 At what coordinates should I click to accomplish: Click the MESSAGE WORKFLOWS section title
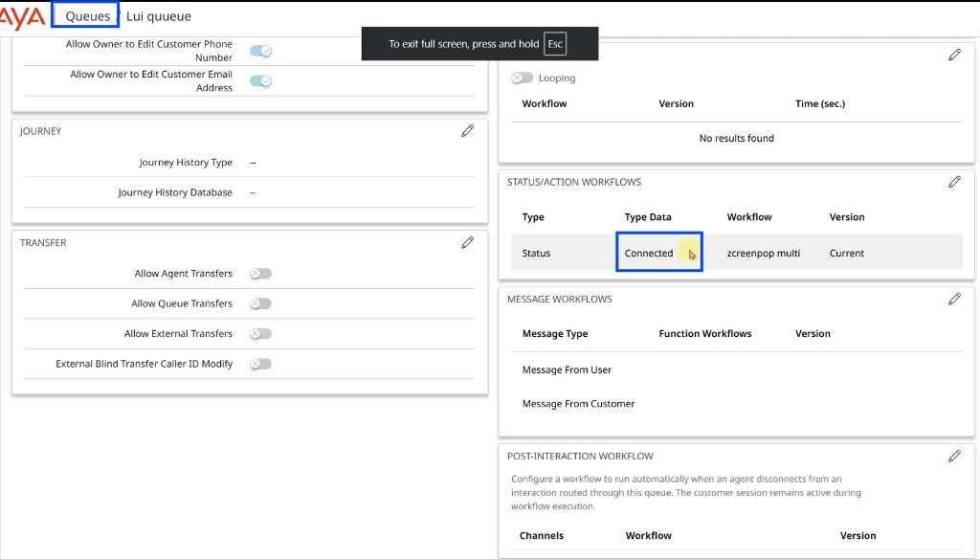559,299
